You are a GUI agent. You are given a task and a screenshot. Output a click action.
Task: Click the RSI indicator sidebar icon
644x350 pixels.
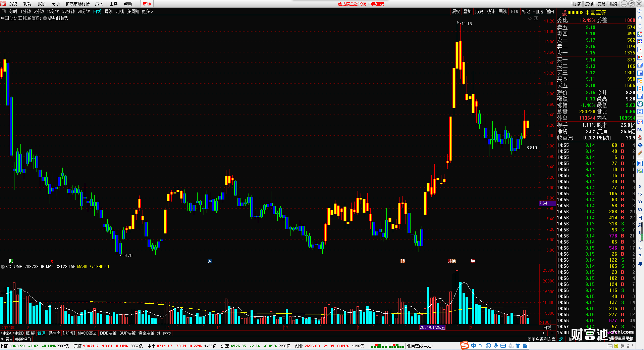point(640,130)
